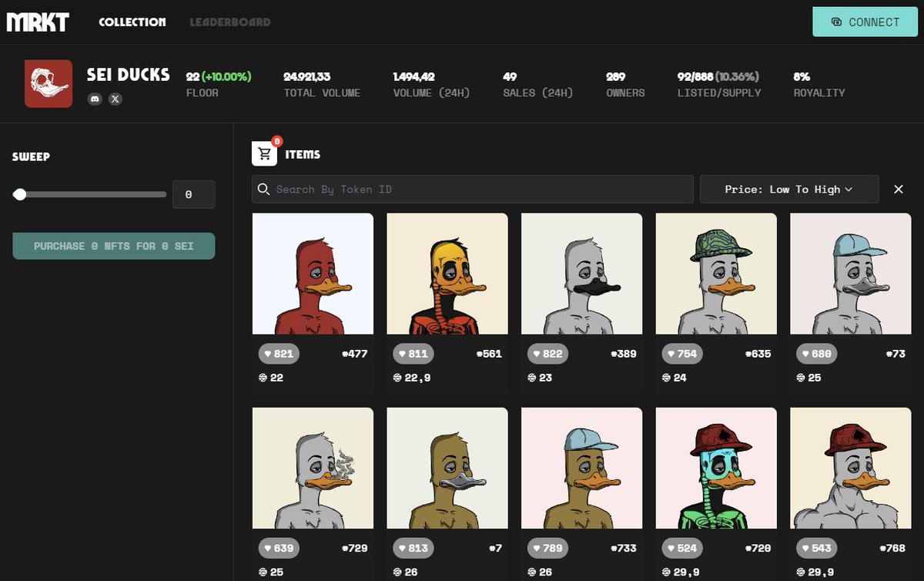Click Purchase 0 NFTs For 0 Sei
The height and width of the screenshot is (581, 924).
[113, 245]
